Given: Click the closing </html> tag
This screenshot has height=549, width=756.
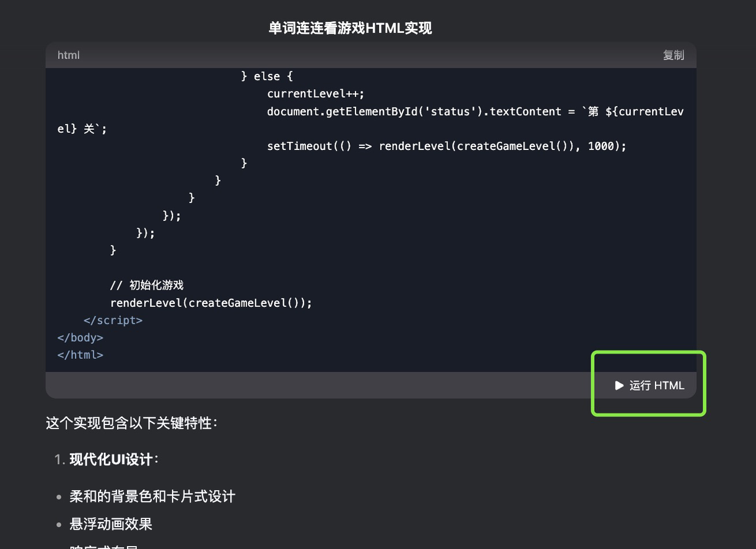Looking at the screenshot, I should 80,355.
